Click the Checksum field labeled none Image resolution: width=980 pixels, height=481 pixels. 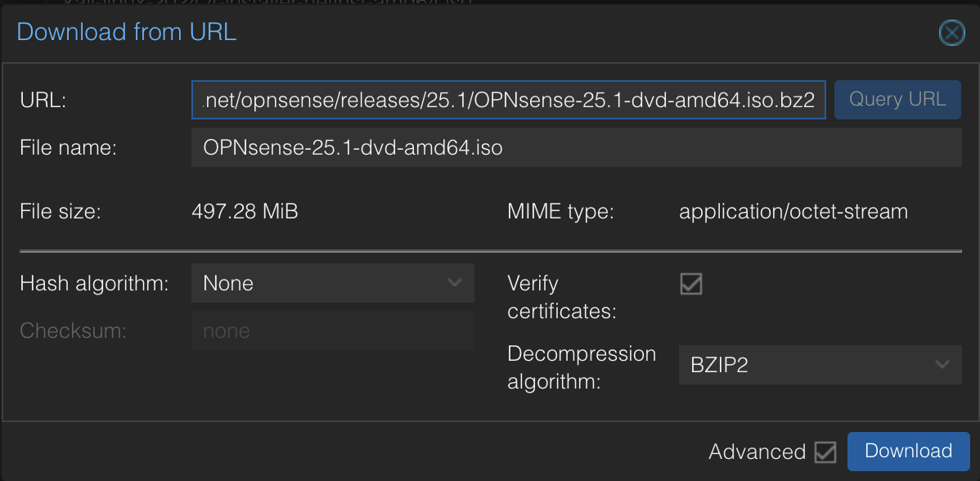point(332,330)
